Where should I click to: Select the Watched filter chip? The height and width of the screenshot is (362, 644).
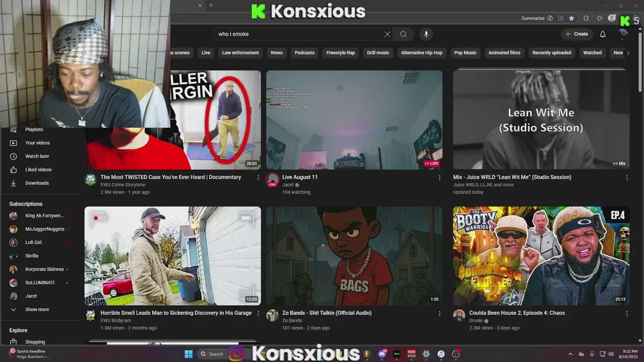pos(592,53)
